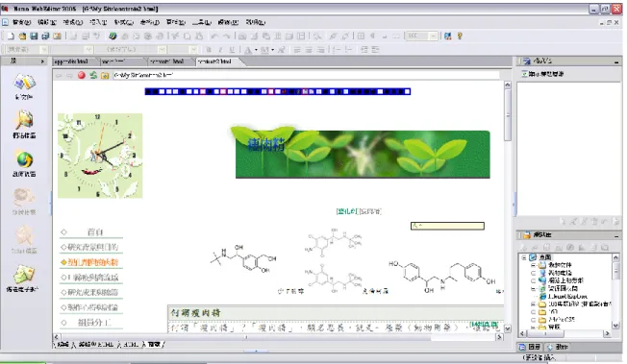The height and width of the screenshot is (364, 627).
Task: Collapse the lower right file panel with minus
Action: point(616,236)
